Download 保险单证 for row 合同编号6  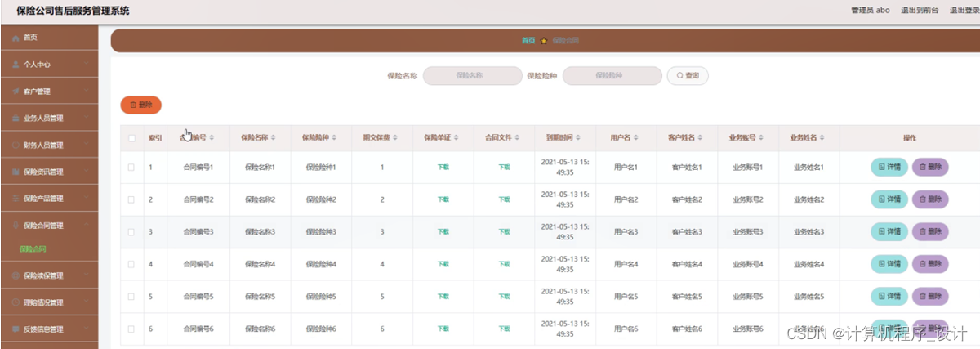(x=443, y=329)
